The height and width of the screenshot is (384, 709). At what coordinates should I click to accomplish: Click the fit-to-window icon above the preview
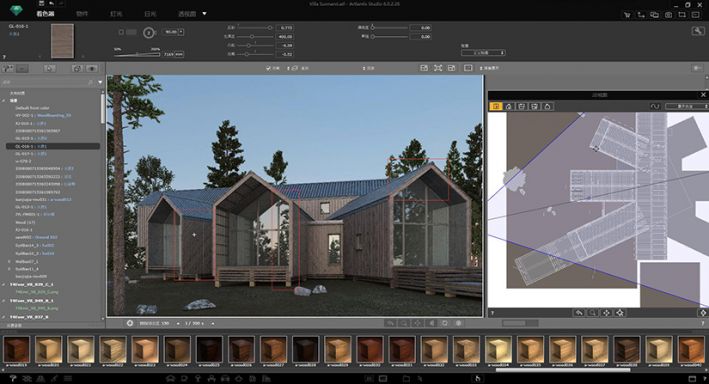(x=438, y=68)
